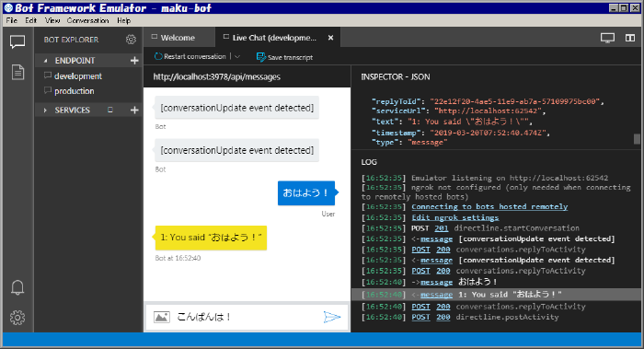Image resolution: width=644 pixels, height=349 pixels.
Task: Click the split editor icon
Action: [x=630, y=38]
